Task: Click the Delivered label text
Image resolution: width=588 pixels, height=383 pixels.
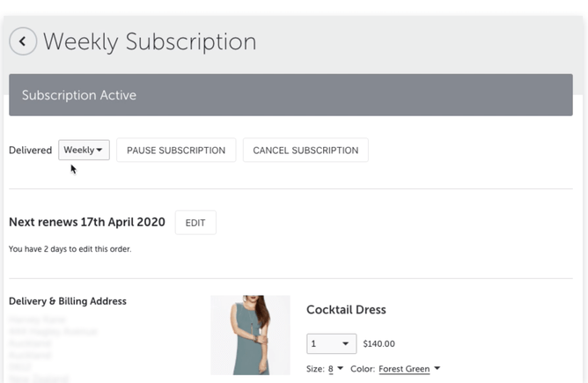Action: pyautogui.click(x=31, y=151)
